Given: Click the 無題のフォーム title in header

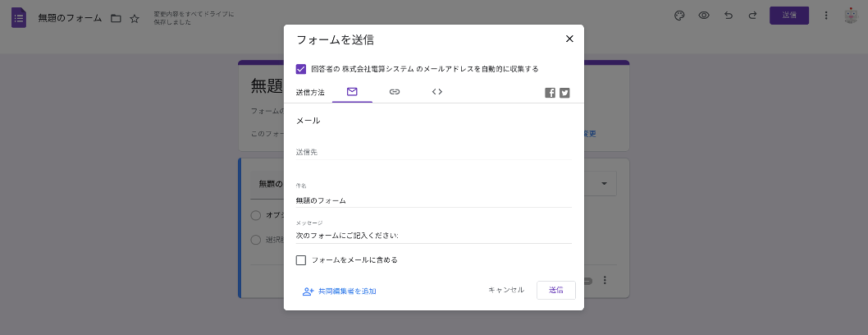Looking at the screenshot, I should [70, 18].
